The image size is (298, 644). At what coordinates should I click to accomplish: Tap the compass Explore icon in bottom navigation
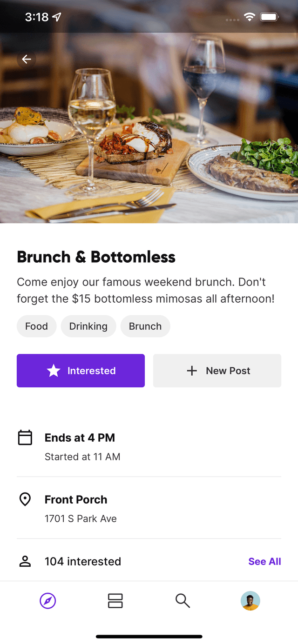coord(48,601)
